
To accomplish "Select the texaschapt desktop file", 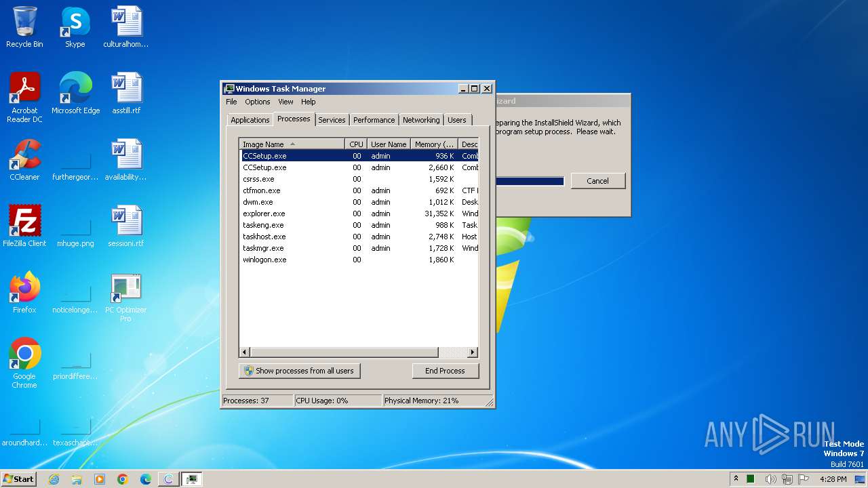I will coord(75,430).
